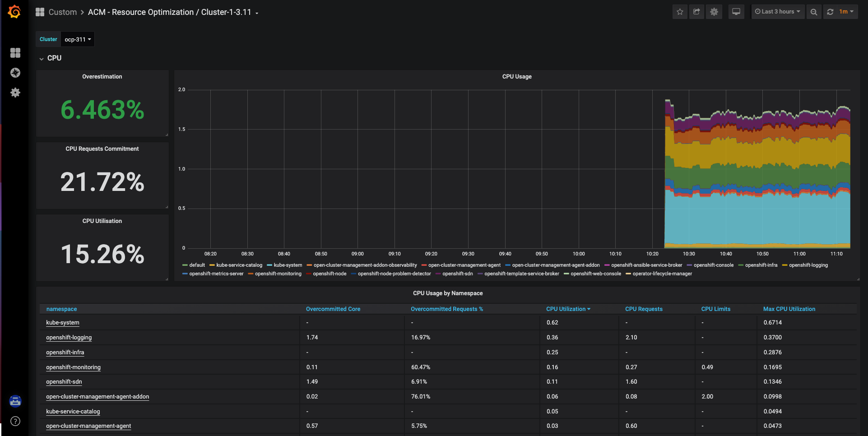Screen dimensions: 868x436
Task: Toggle openshift-web-console series in legend
Action: 596,274
